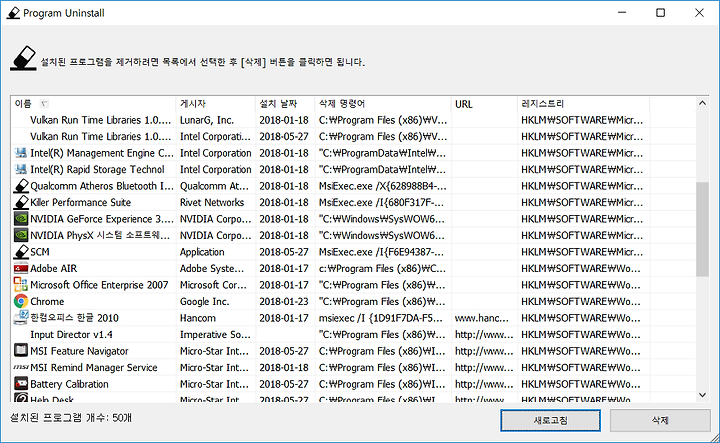Click MsiExec.exe /X{628988B4 uninstall command
720x443 pixels.
click(382, 186)
